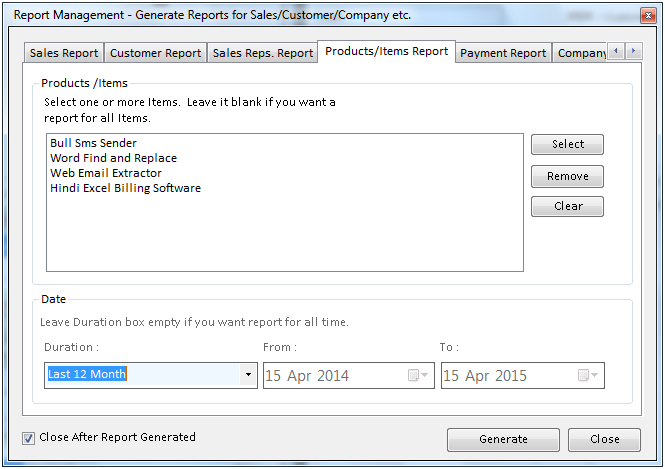Switch to the Sales Report tab

(64, 53)
